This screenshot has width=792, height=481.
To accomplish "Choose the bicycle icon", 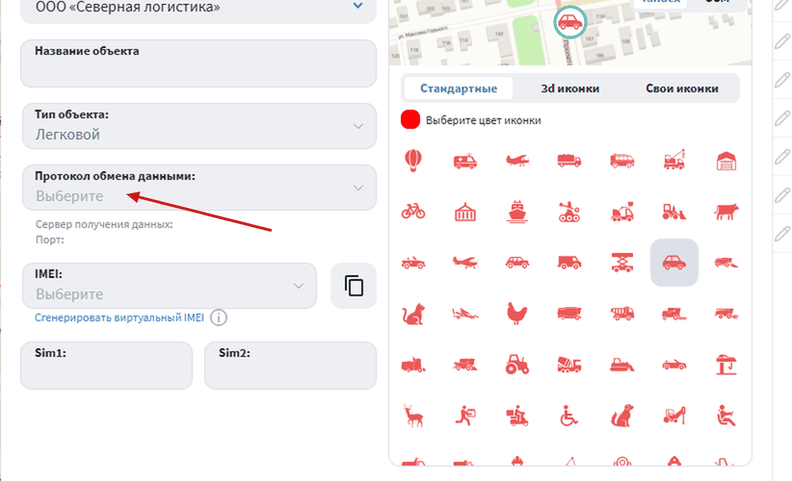I will click(413, 211).
